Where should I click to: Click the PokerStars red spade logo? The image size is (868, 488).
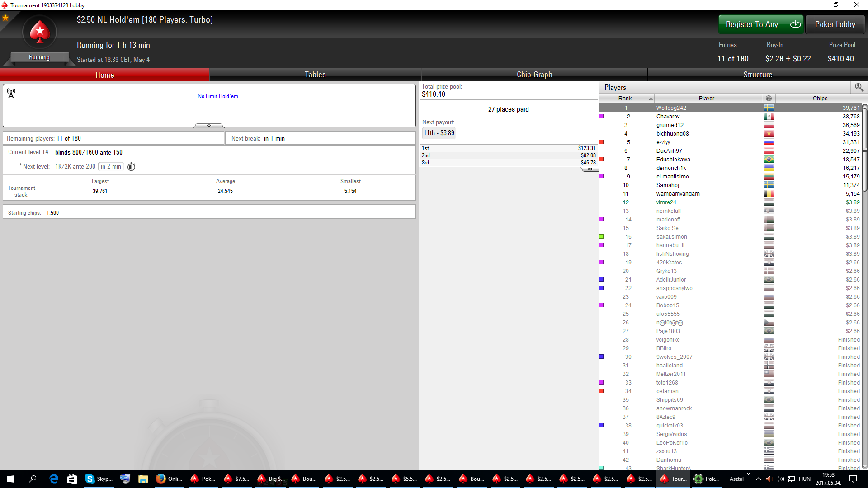pyautogui.click(x=40, y=32)
